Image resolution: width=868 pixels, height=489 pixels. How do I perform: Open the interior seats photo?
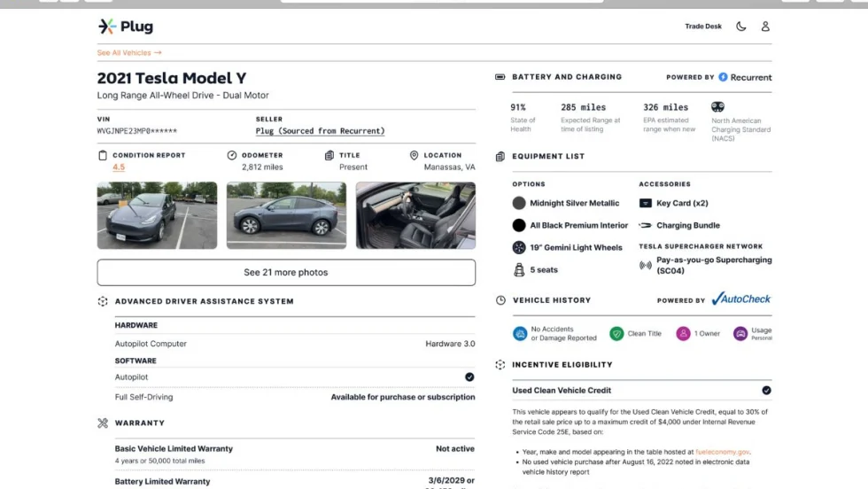click(x=415, y=215)
